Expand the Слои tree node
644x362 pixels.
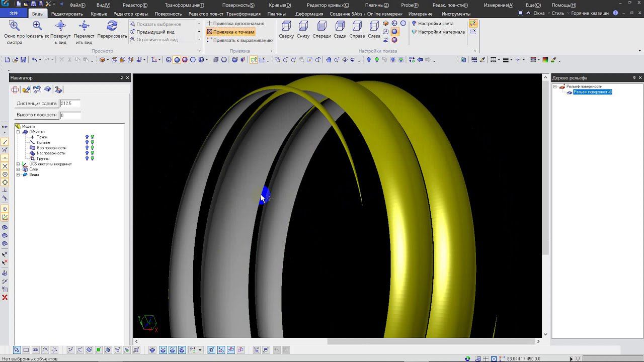click(x=18, y=169)
